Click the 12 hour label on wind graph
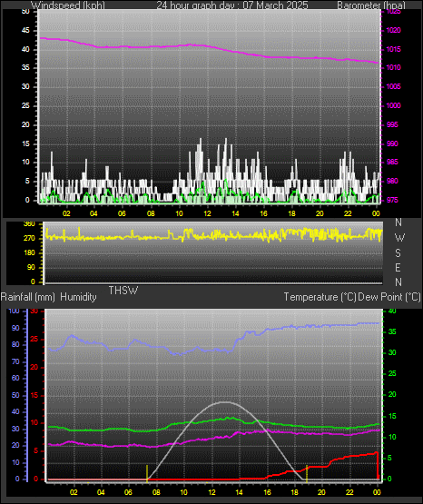423x504 pixels. pyautogui.click(x=207, y=213)
